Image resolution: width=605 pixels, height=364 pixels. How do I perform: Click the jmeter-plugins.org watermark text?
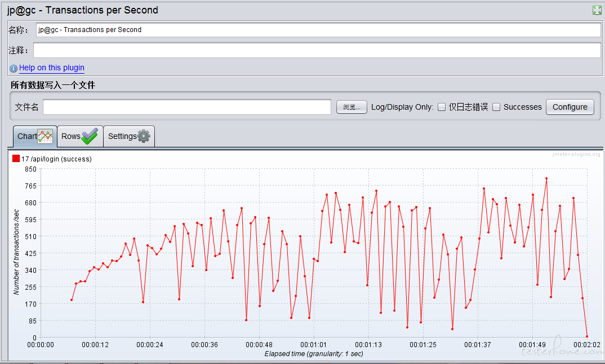pos(576,155)
